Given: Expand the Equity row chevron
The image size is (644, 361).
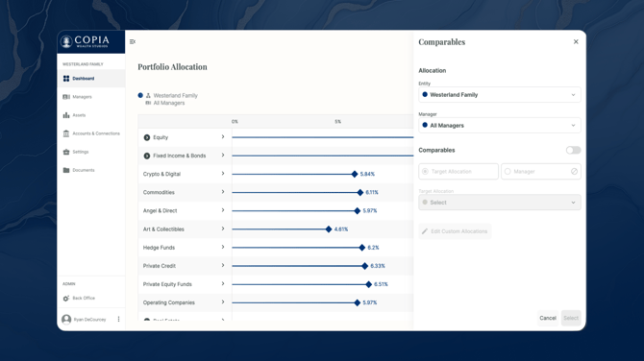Looking at the screenshot, I should 223,137.
